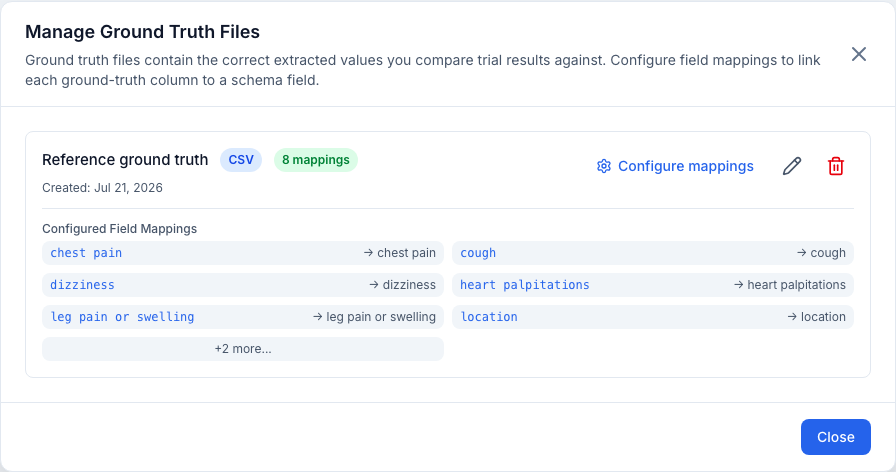Image resolution: width=896 pixels, height=472 pixels.
Task: Select the 'dizziness' mapping row
Action: 243,285
